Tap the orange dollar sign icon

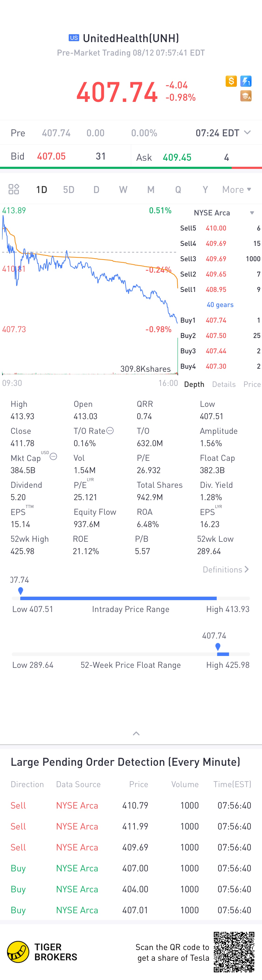(231, 81)
